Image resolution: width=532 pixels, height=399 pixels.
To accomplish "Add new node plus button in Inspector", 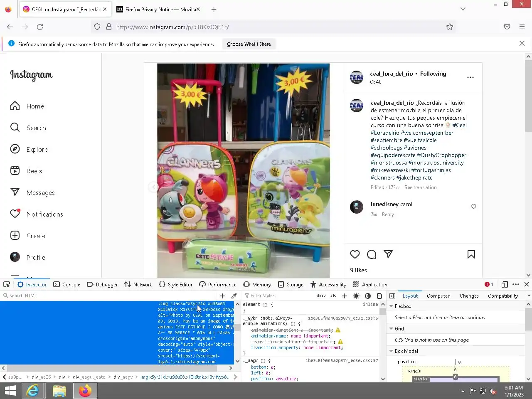I will (222, 296).
